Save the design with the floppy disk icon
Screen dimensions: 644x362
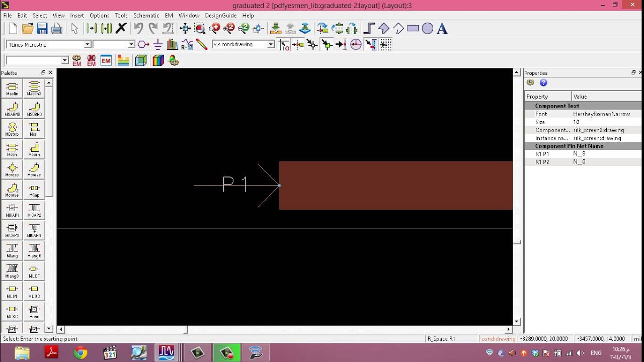point(42,29)
